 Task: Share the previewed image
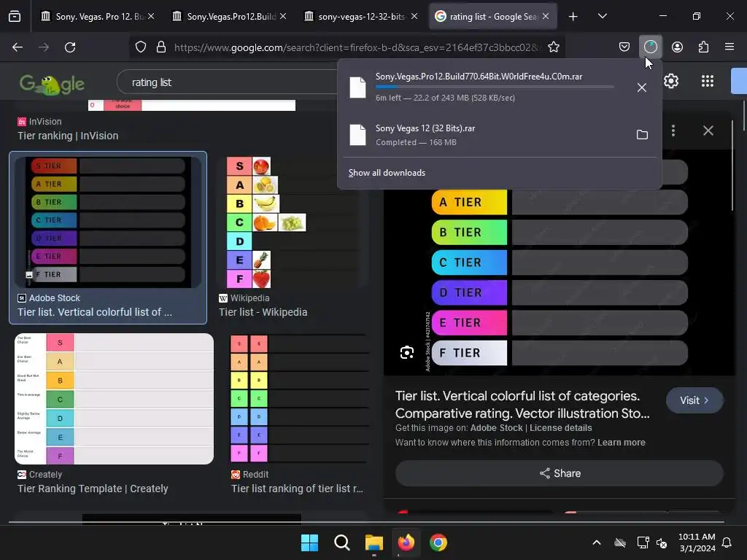coord(560,473)
